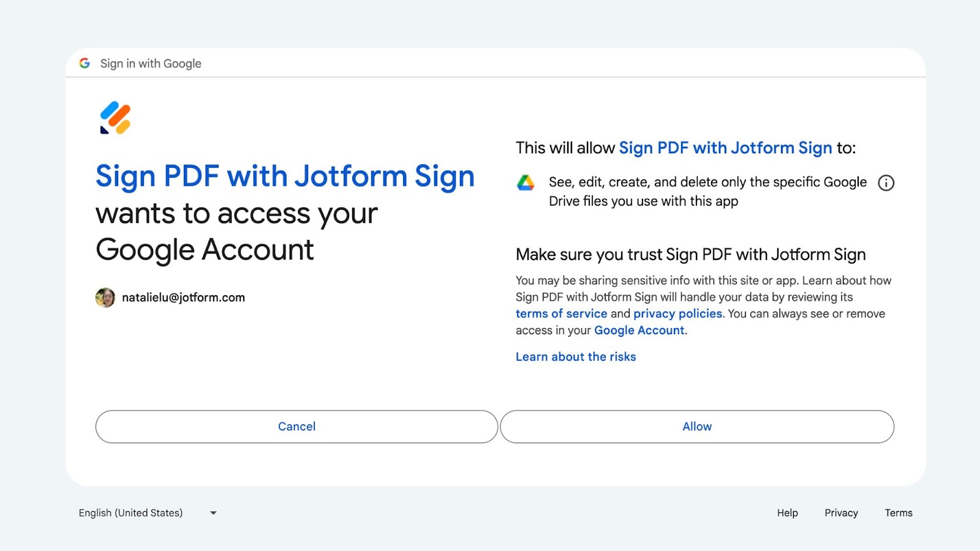Image resolution: width=980 pixels, height=551 pixels.
Task: Click the Help footer link
Action: (x=787, y=513)
